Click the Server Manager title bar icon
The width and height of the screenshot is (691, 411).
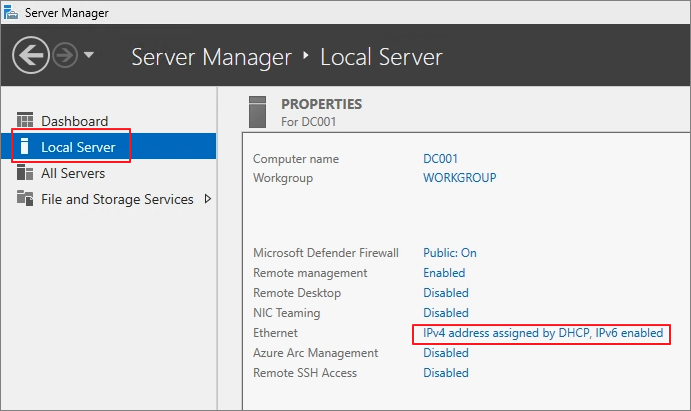pos(11,12)
